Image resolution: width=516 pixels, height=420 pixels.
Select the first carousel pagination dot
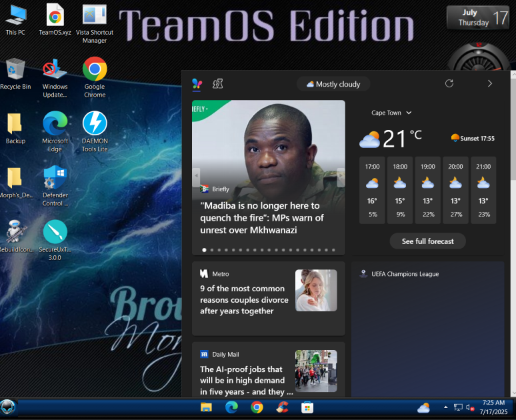204,250
